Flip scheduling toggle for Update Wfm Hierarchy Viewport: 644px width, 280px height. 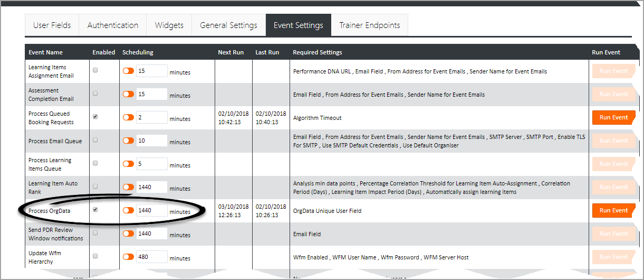[x=128, y=257]
